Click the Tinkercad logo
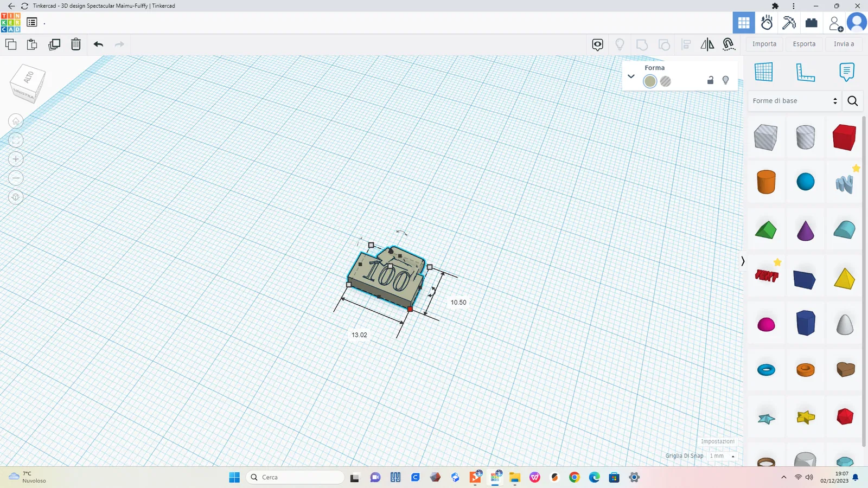This screenshot has height=488, width=868. tap(11, 23)
